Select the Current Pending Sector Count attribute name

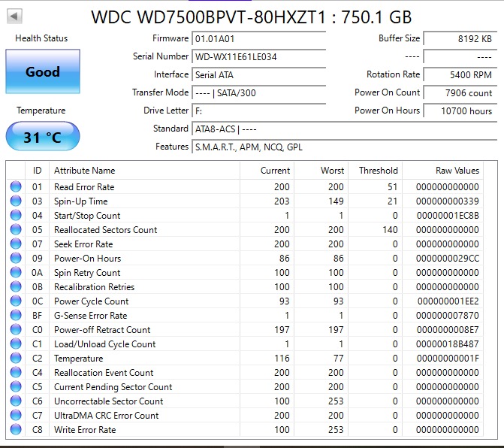pos(113,387)
